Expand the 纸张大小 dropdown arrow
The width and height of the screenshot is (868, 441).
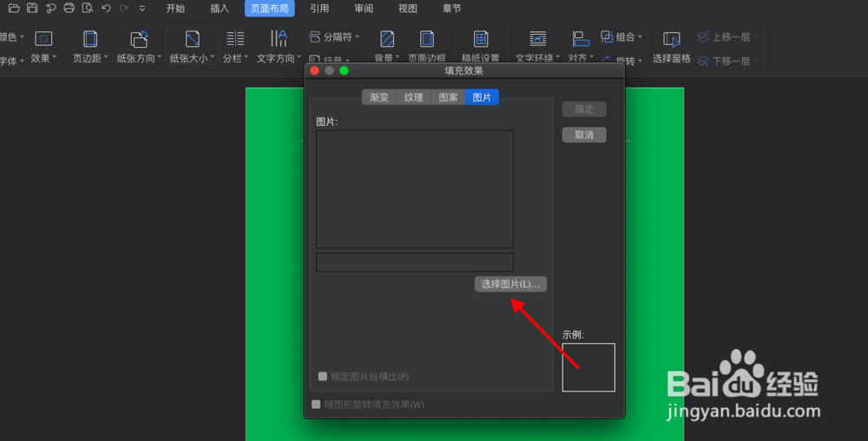tap(213, 57)
